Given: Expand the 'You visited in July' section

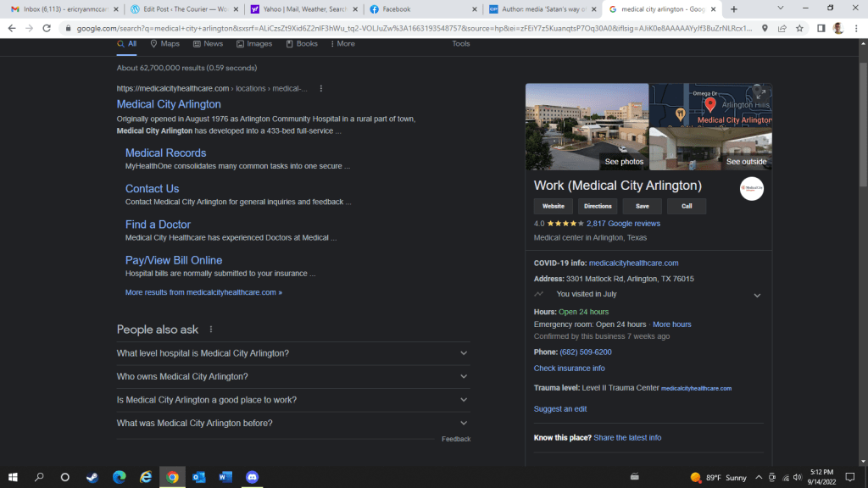Looking at the screenshot, I should 757,295.
